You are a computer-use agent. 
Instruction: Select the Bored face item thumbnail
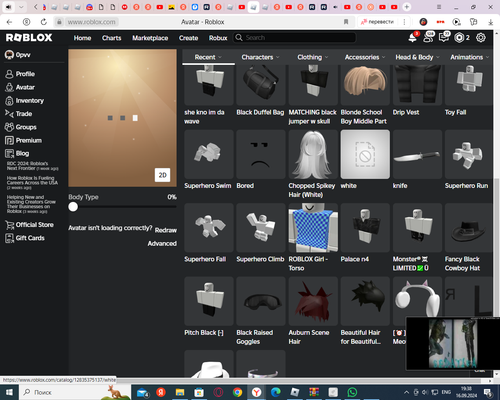261,154
